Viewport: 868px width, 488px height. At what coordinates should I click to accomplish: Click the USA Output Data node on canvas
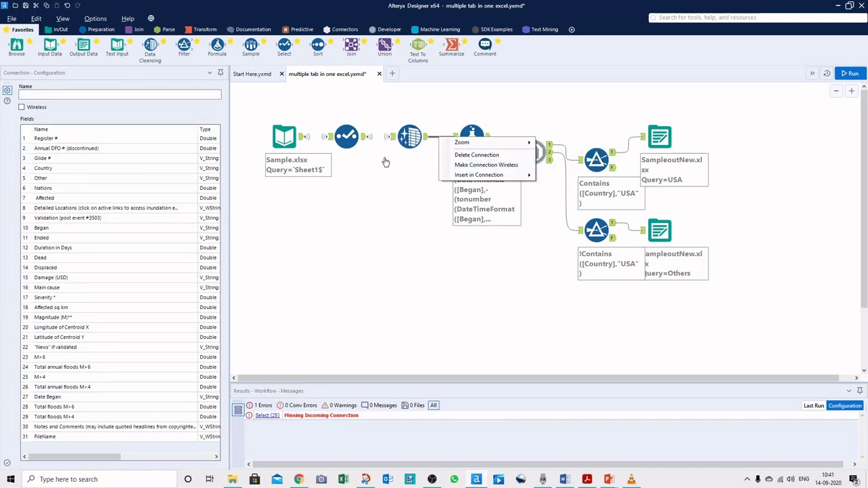[x=659, y=137]
